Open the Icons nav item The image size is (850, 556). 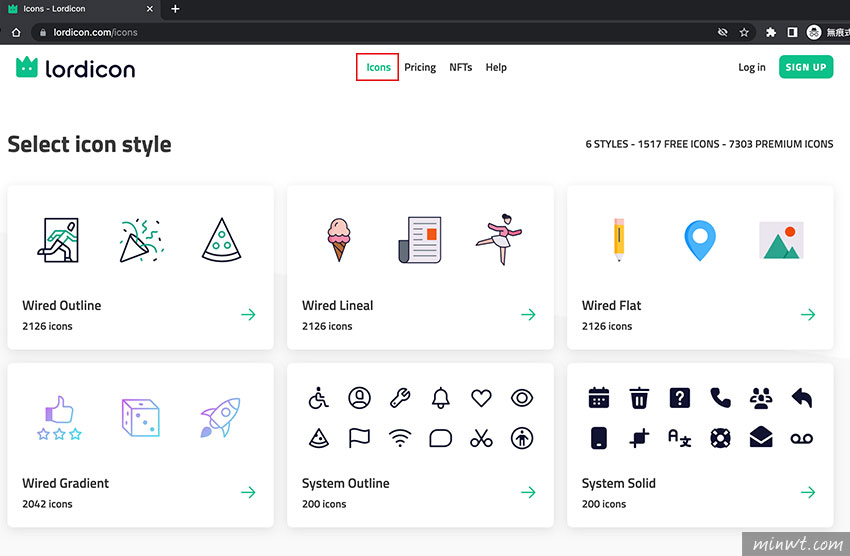tap(378, 67)
